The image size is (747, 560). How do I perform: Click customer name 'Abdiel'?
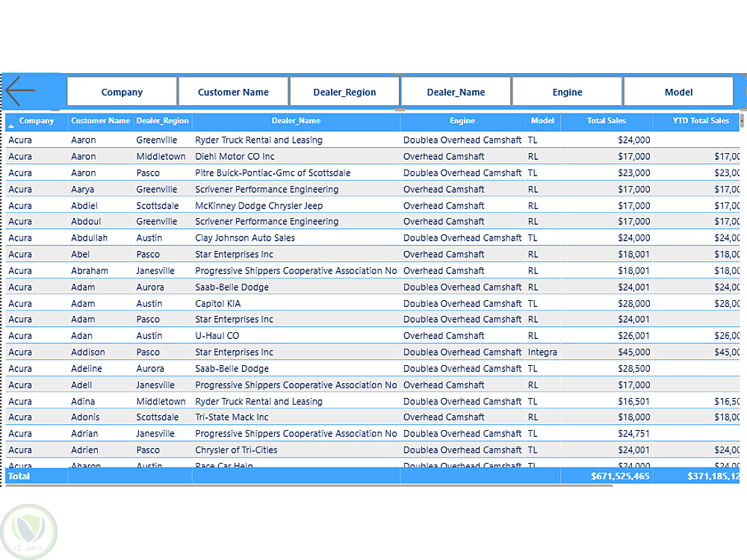(84, 206)
